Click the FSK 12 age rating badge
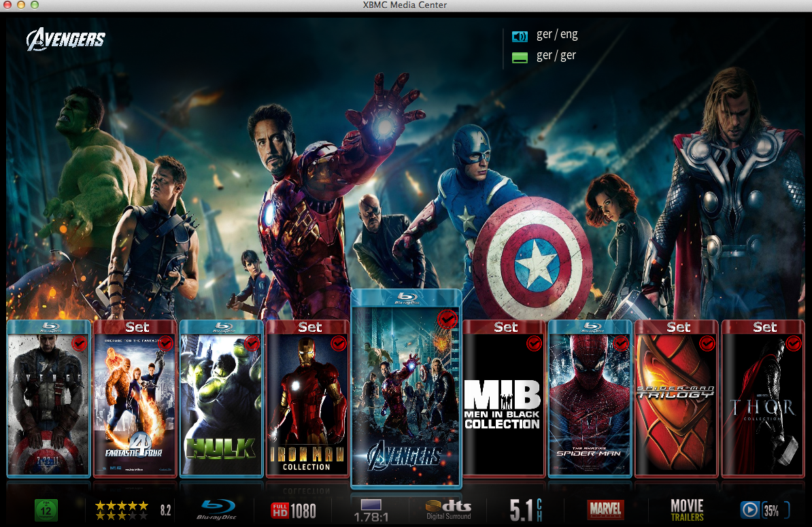The image size is (812, 527). [x=46, y=511]
